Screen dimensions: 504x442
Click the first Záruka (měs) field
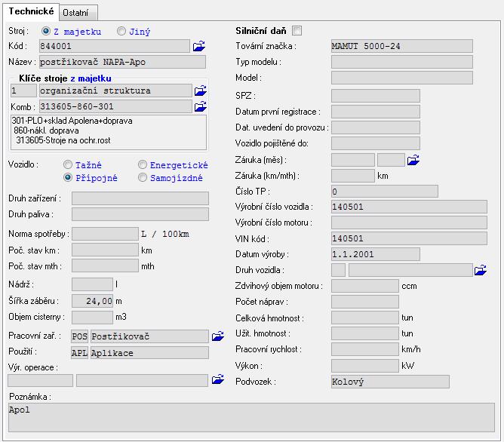pos(353,160)
